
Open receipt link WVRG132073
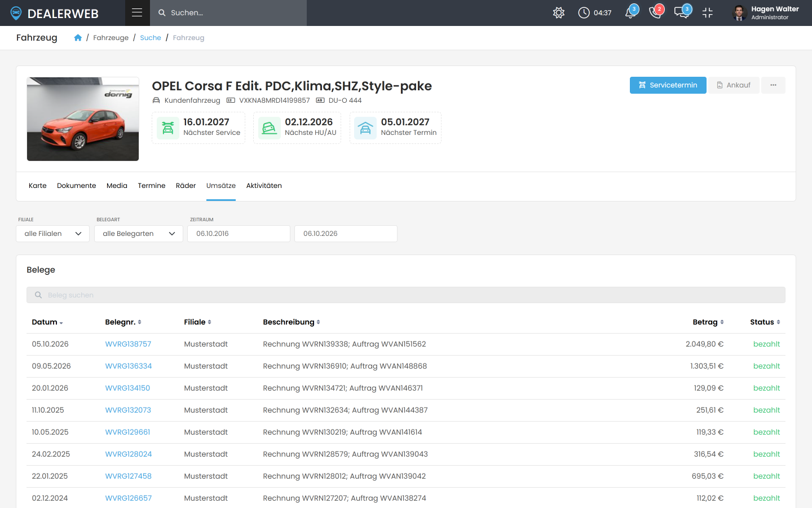click(128, 410)
